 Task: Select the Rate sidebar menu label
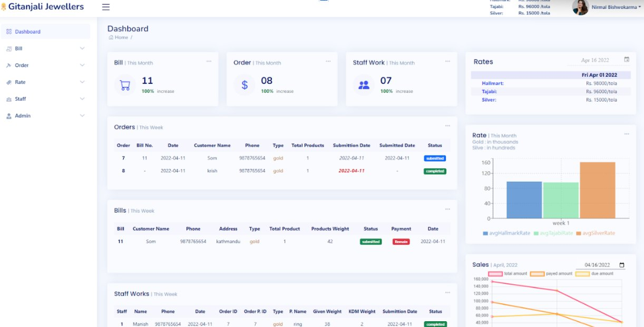20,82
